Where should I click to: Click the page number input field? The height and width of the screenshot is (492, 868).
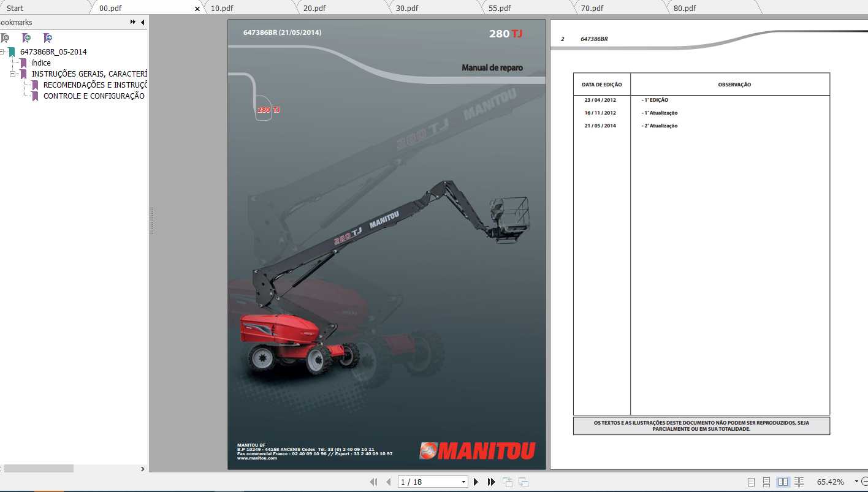coord(429,482)
